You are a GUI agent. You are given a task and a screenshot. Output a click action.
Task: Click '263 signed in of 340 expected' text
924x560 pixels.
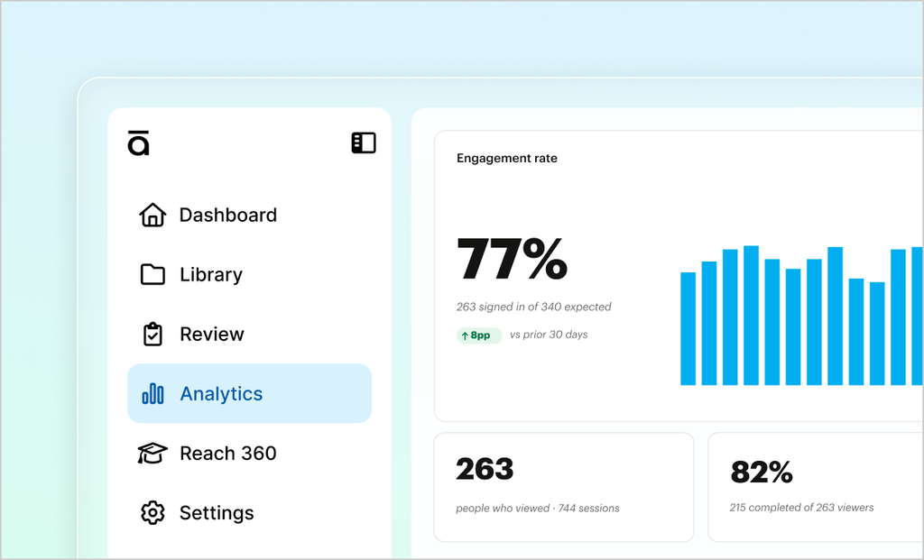pyautogui.click(x=533, y=307)
